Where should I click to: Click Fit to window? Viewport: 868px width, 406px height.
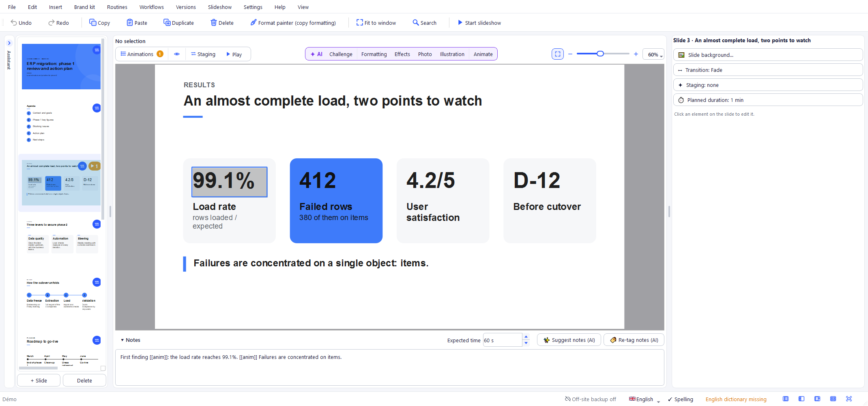click(376, 23)
